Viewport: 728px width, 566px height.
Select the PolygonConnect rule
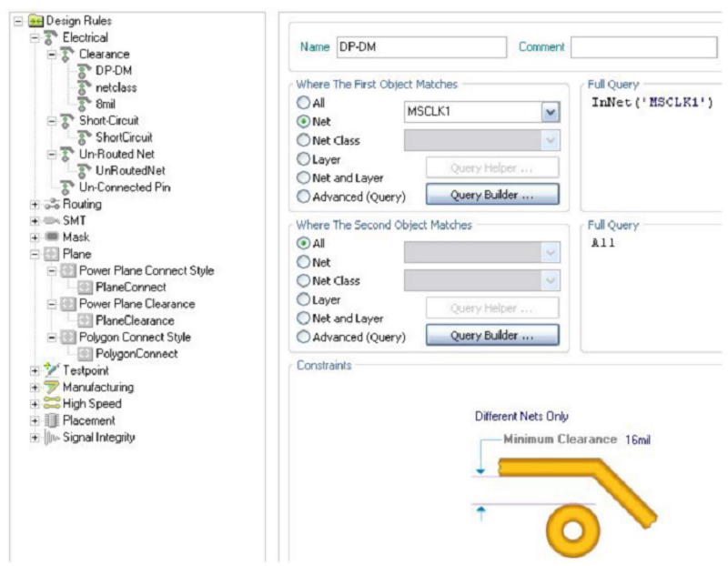coord(136,354)
